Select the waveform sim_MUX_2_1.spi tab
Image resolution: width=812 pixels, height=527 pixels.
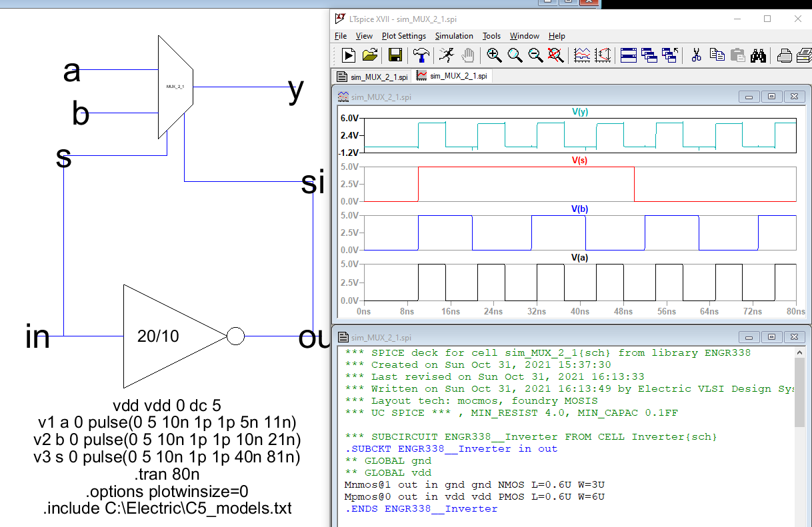[452, 76]
